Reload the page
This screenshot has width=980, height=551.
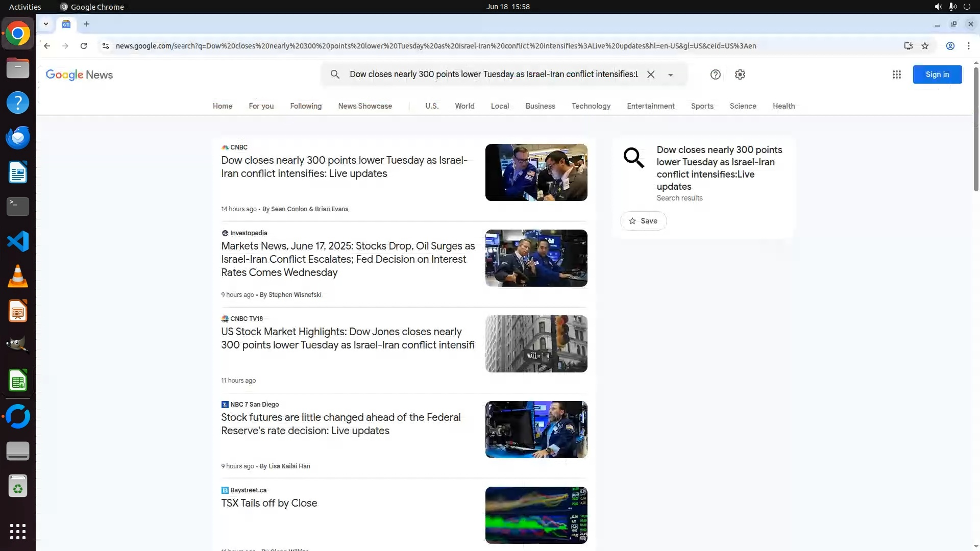pos(84,46)
